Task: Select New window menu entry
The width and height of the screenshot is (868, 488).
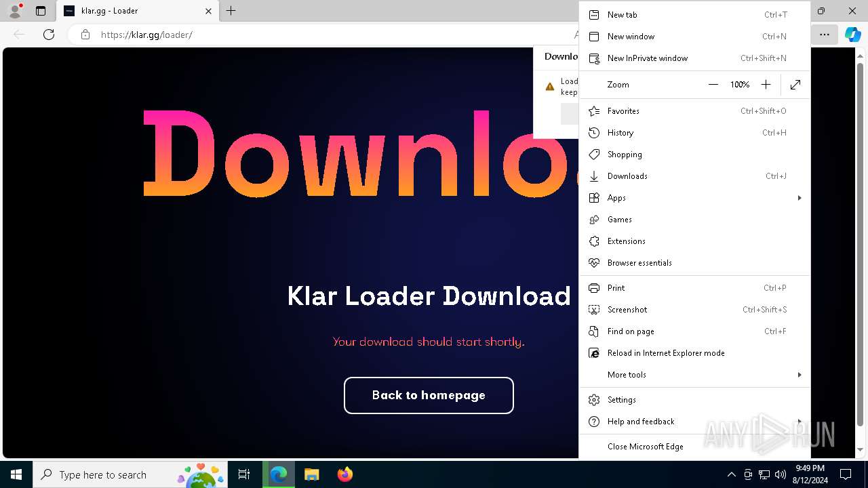Action: tap(695, 37)
